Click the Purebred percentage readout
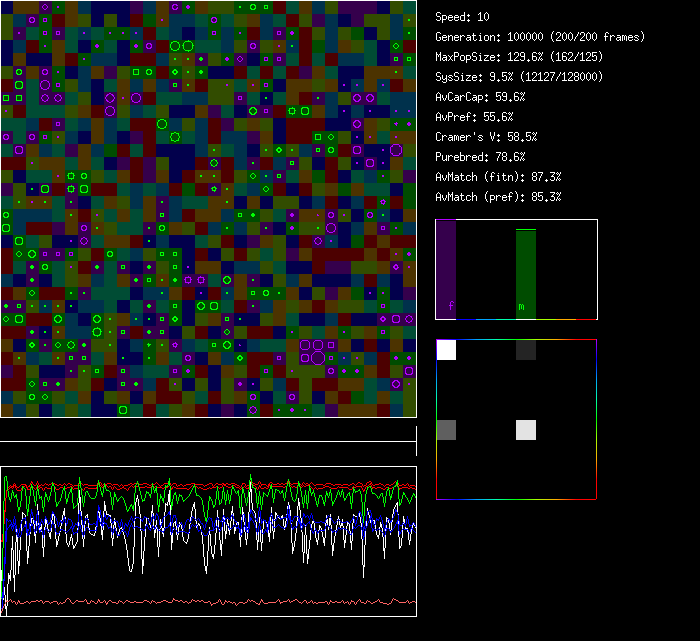This screenshot has width=700, height=641. tap(480, 157)
